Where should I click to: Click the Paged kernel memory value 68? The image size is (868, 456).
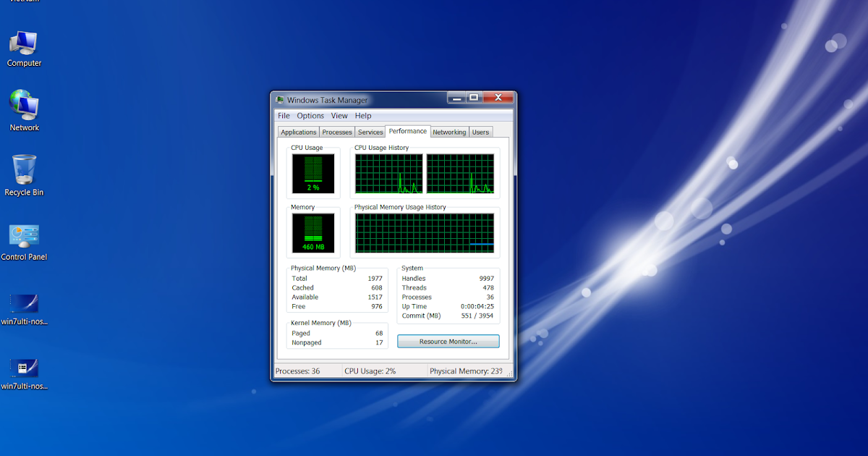379,334
